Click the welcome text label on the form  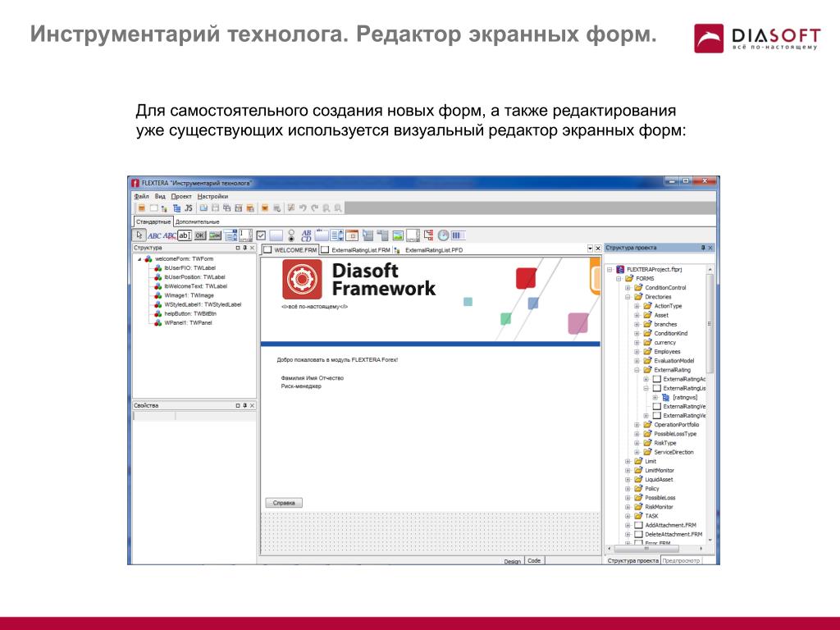pos(337,360)
